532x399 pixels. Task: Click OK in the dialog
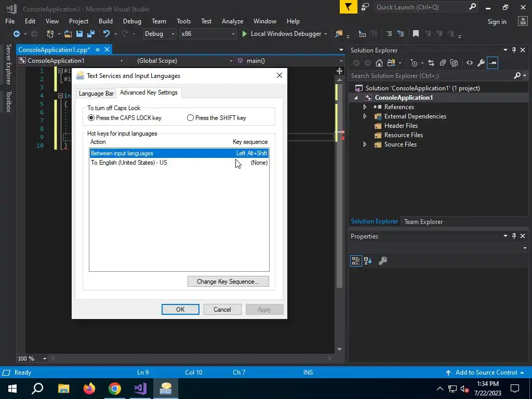click(180, 310)
